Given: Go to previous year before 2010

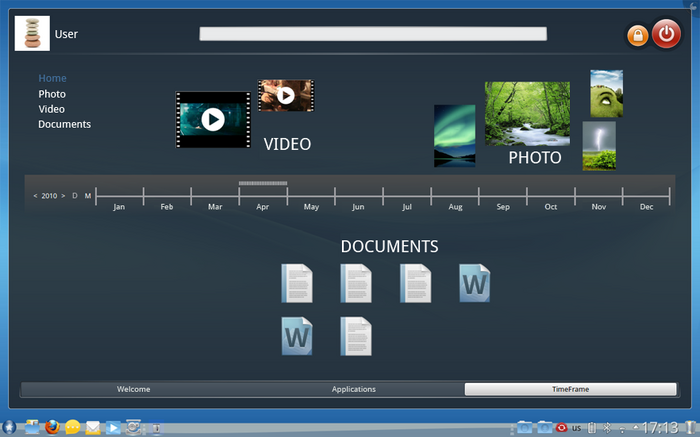Looking at the screenshot, I should [x=35, y=196].
